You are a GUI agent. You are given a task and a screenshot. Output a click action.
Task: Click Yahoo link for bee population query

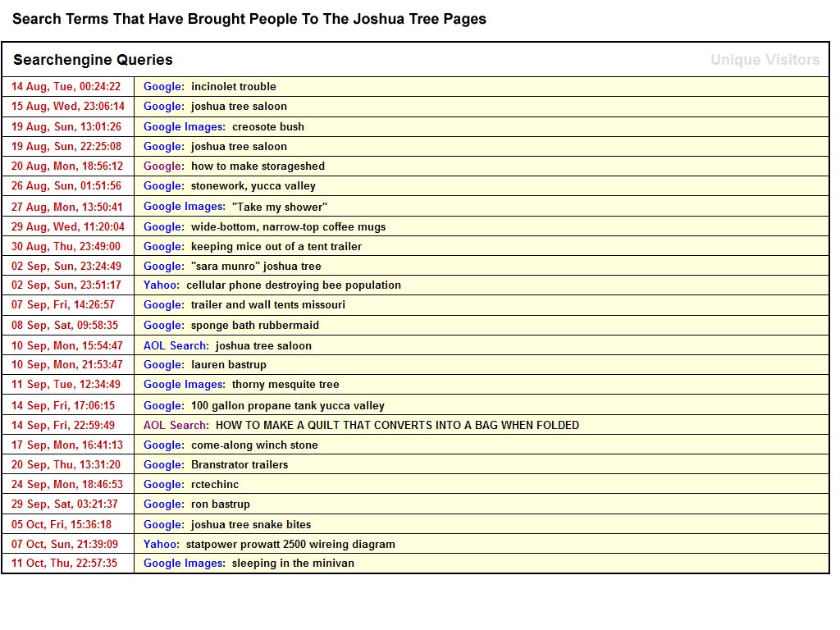[x=160, y=285]
